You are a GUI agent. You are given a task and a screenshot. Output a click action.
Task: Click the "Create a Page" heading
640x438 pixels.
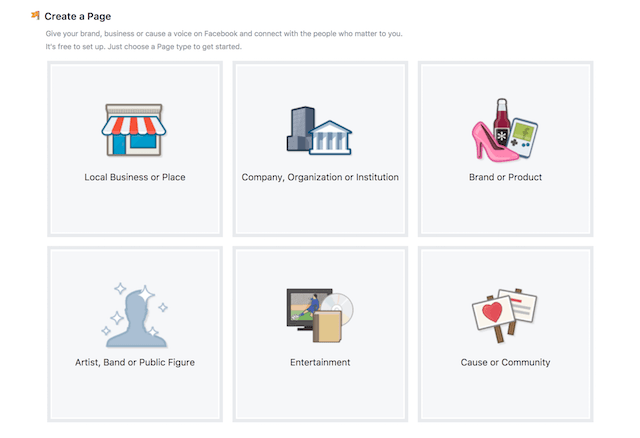point(77,17)
